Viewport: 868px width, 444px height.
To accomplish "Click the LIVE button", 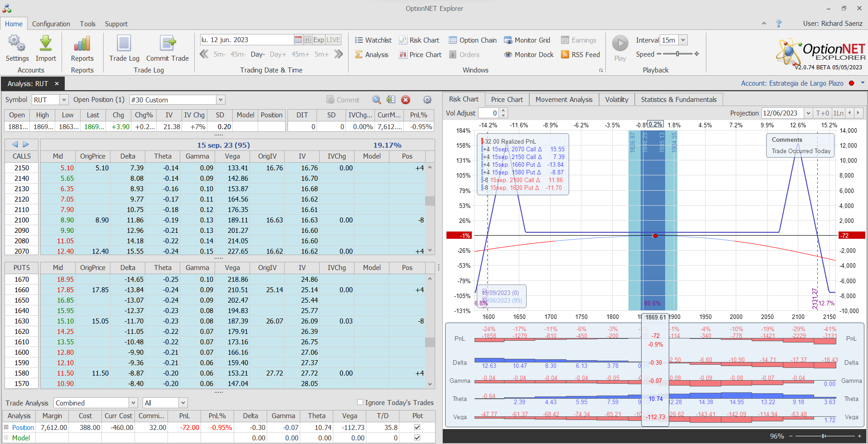I will pyautogui.click(x=333, y=40).
